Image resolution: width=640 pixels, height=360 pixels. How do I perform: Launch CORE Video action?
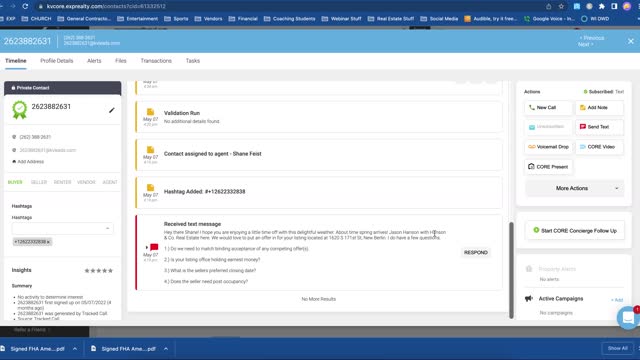(x=599, y=147)
